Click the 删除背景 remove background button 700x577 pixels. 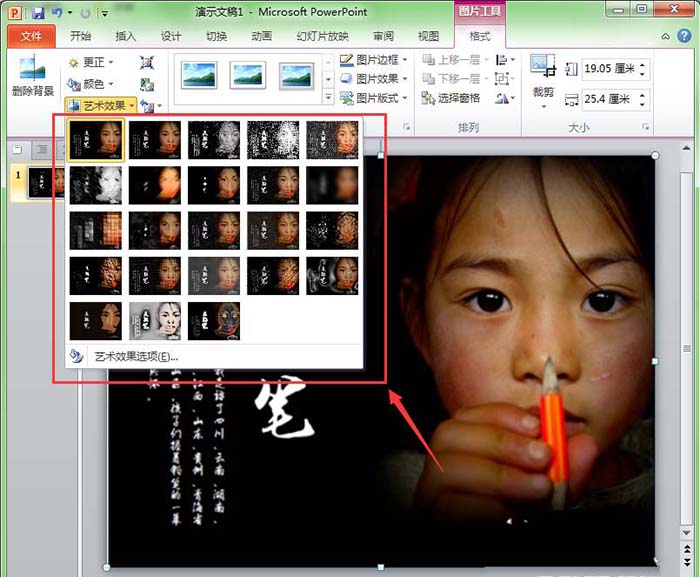click(x=33, y=76)
